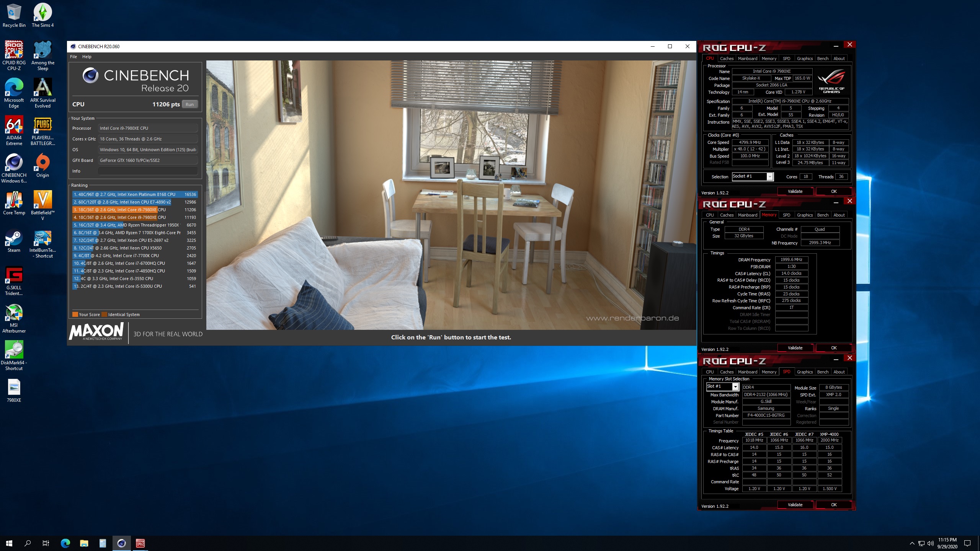Open Cinebench Help menu
This screenshot has width=980, height=551.
tap(87, 57)
